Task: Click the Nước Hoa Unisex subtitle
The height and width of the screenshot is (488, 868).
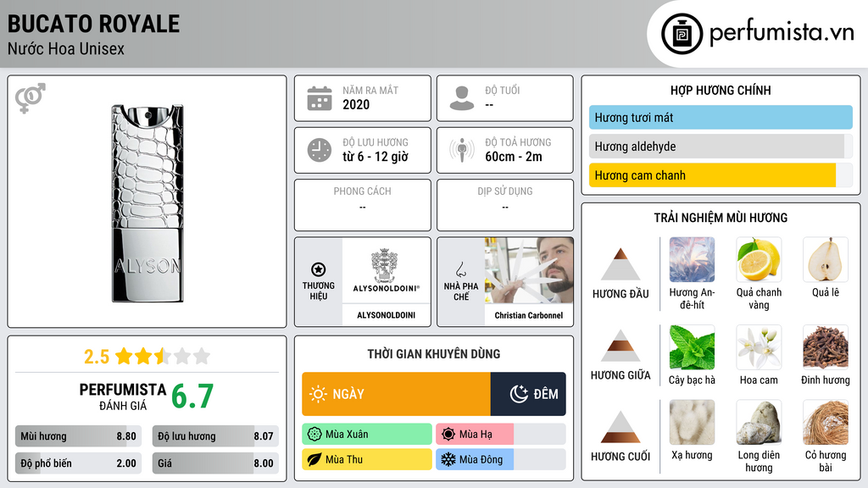Action: pos(66,48)
